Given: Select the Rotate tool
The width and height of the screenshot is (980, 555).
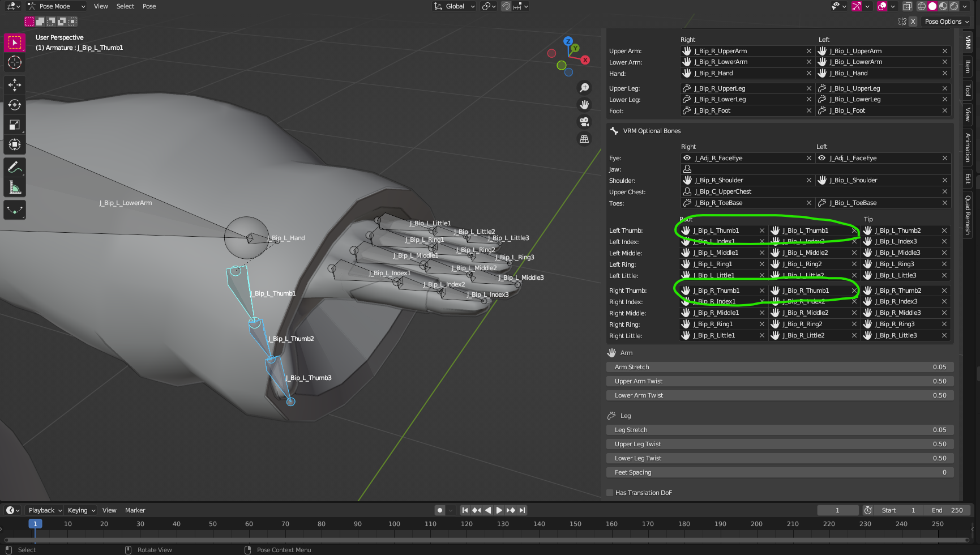Looking at the screenshot, I should point(15,105).
